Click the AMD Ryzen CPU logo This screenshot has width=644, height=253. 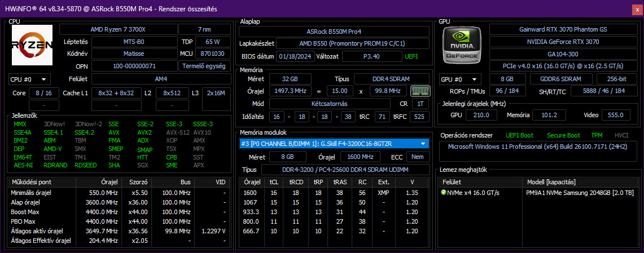pyautogui.click(x=32, y=45)
